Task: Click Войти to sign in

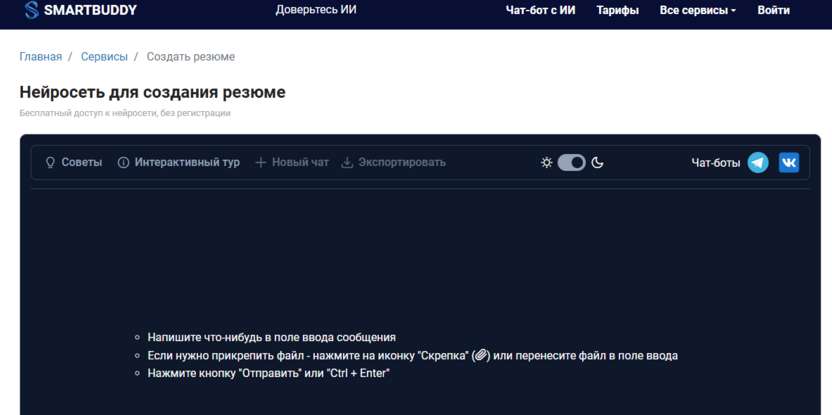Action: [774, 10]
